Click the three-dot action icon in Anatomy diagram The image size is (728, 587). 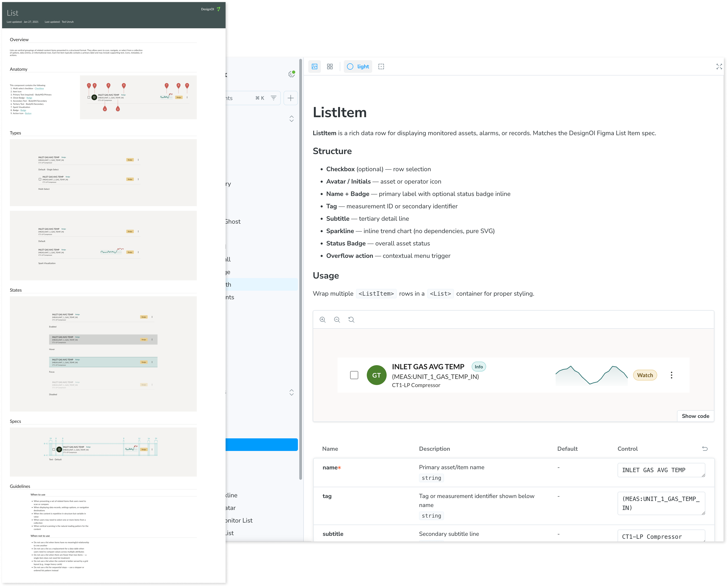tap(187, 97)
